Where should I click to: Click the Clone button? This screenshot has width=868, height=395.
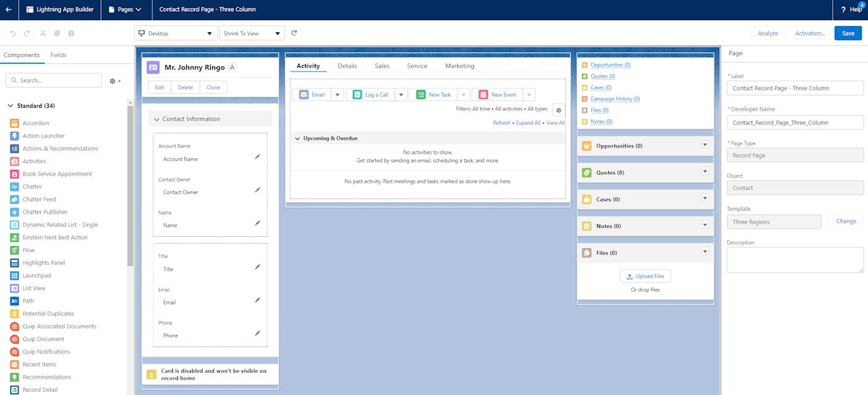click(213, 87)
